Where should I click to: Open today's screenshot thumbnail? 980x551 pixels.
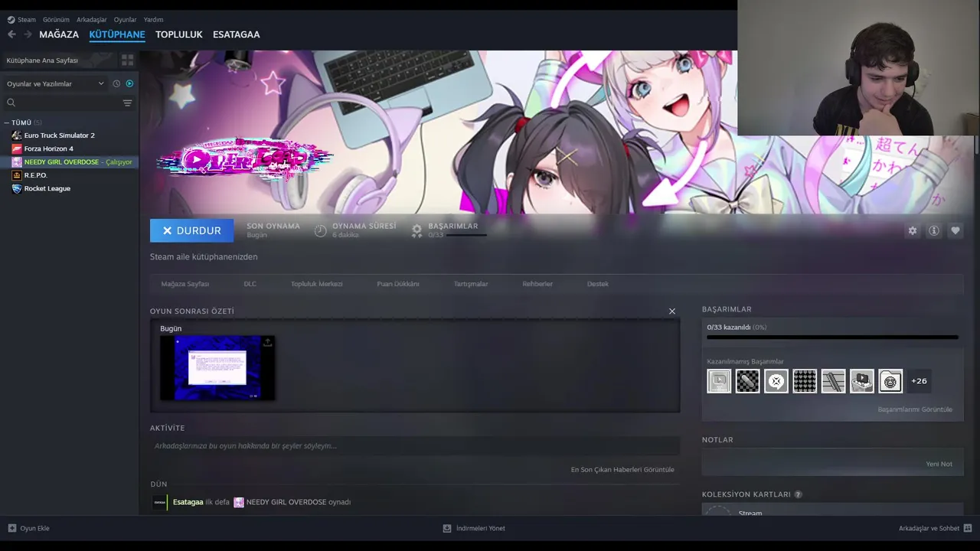pos(217,367)
